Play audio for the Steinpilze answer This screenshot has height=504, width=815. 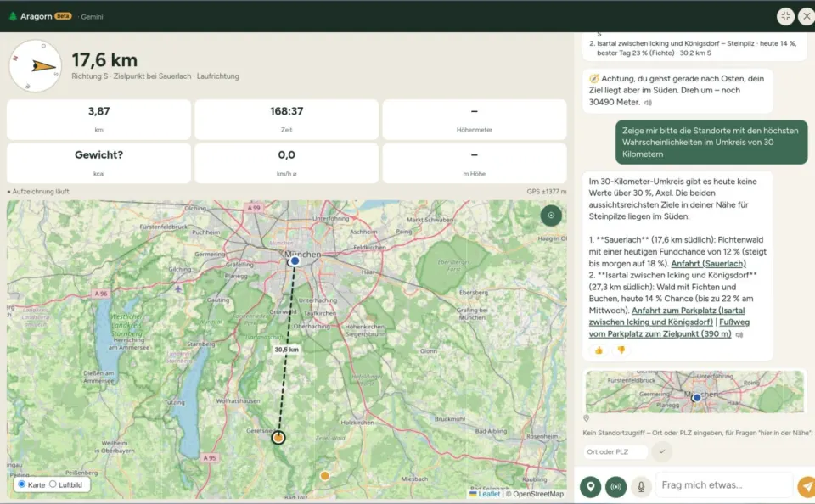tap(739, 334)
